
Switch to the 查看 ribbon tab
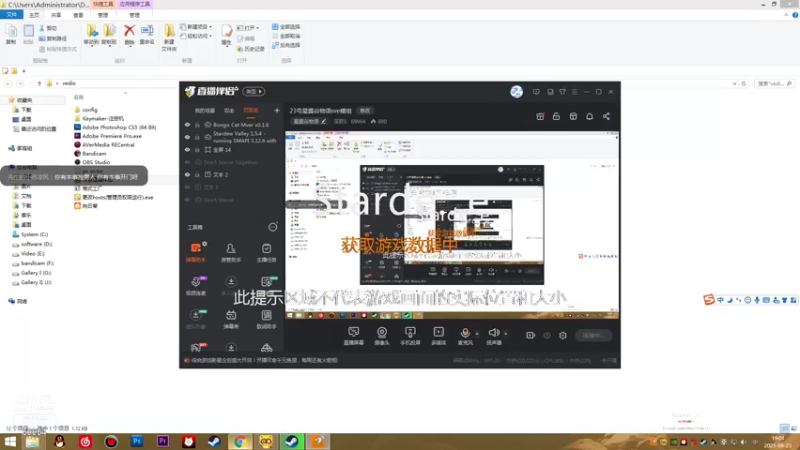78,15
